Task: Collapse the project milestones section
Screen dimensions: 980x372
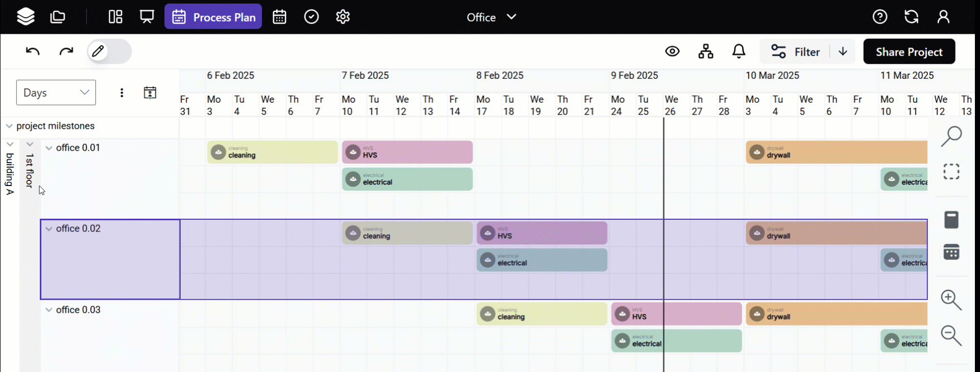Action: (9, 126)
